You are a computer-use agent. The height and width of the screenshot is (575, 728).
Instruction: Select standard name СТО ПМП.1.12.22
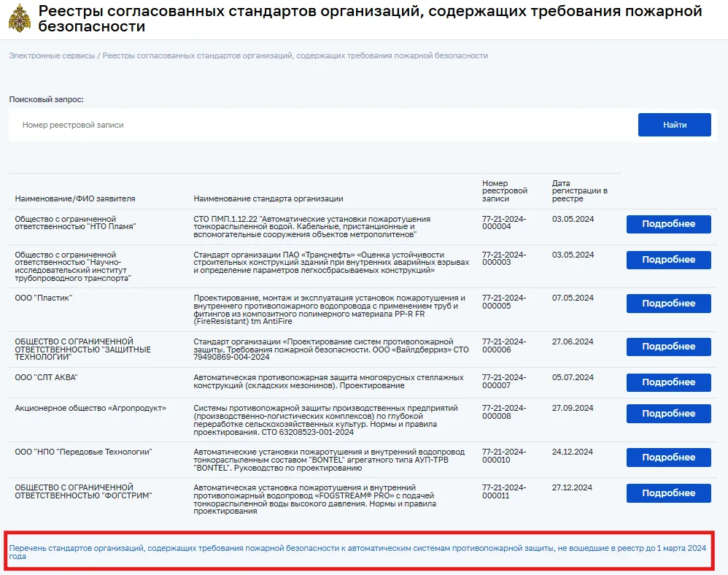click(x=312, y=227)
